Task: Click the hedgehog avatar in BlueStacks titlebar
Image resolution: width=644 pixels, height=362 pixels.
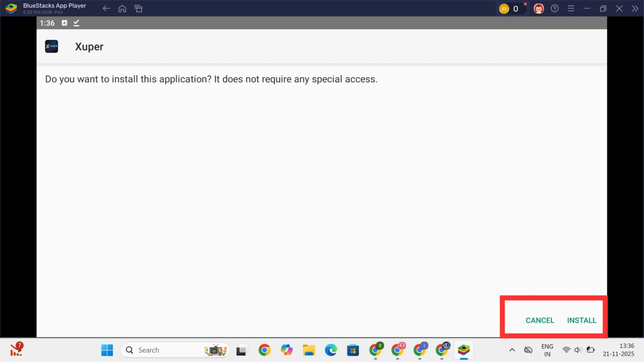Action: pyautogui.click(x=538, y=8)
